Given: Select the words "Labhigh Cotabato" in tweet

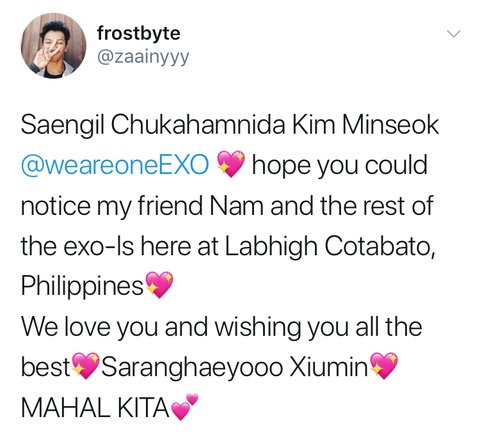Looking at the screenshot, I should (x=330, y=247).
